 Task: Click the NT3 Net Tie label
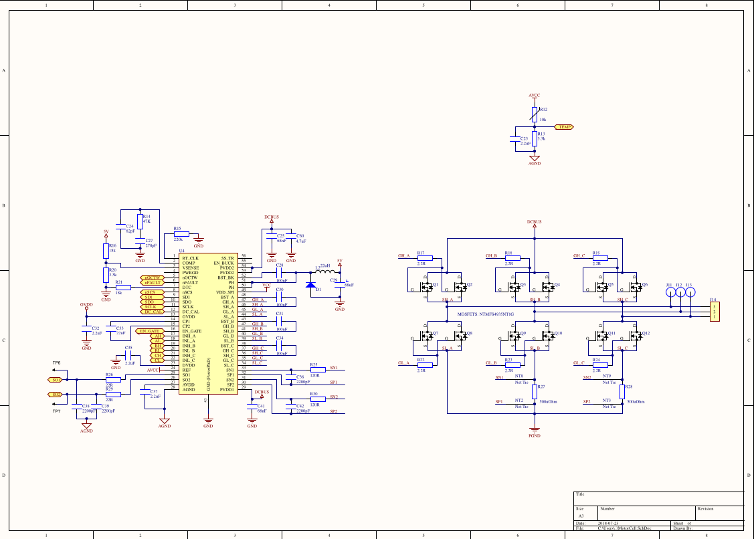pos(607,400)
